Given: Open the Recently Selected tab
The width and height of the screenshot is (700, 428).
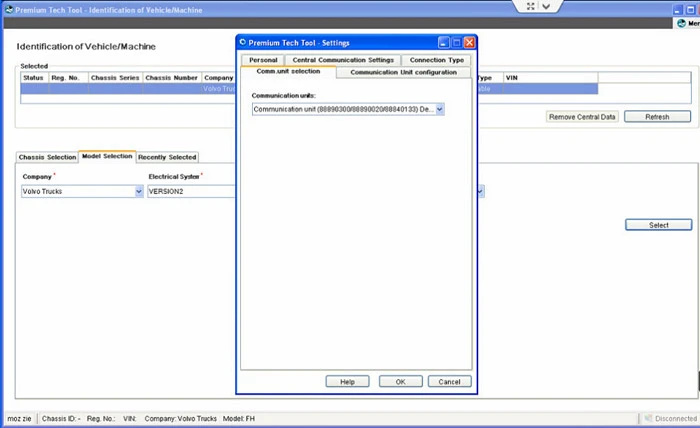Looking at the screenshot, I should [x=167, y=157].
